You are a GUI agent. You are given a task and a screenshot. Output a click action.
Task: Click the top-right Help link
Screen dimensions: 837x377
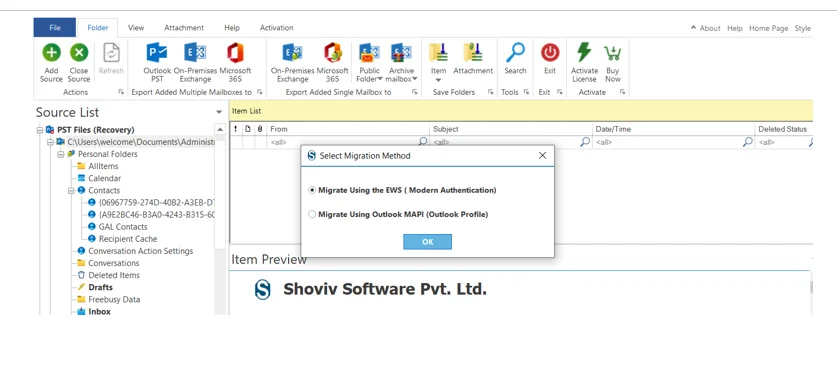735,28
